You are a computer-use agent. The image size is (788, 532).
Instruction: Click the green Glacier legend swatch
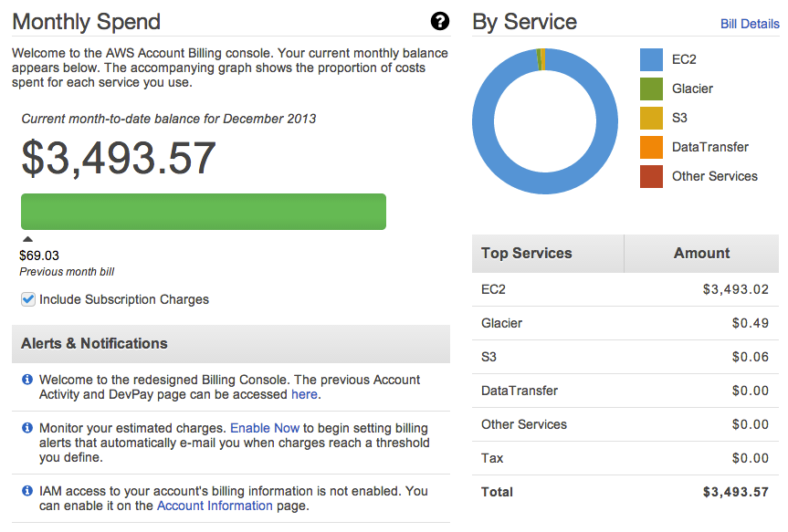pyautogui.click(x=651, y=89)
